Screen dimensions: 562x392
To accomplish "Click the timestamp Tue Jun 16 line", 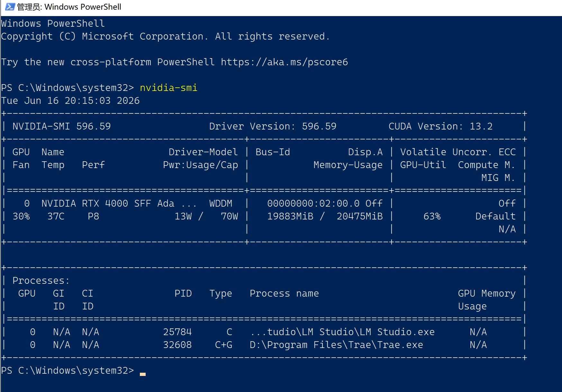I will point(70,101).
